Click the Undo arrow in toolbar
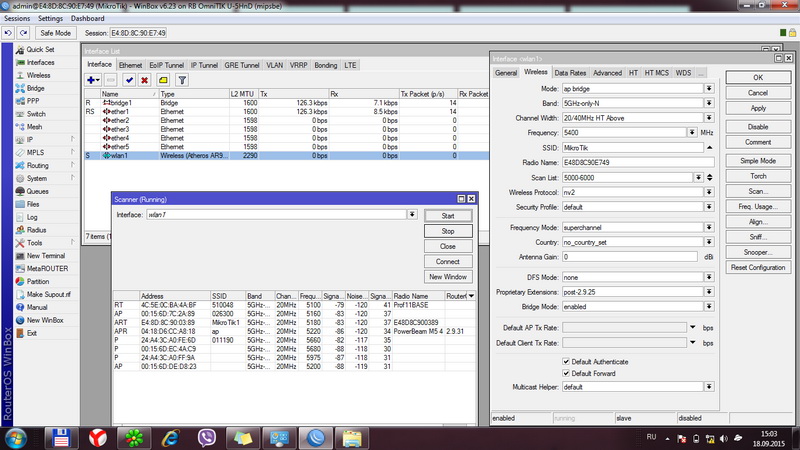Viewport: 800px width, 450px height. [8, 33]
